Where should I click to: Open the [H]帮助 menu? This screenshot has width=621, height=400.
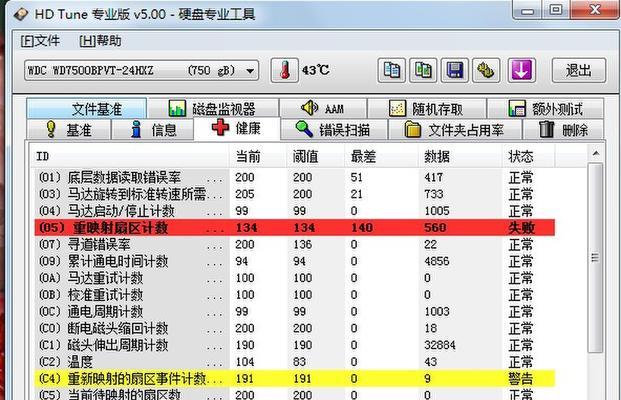click(100, 41)
